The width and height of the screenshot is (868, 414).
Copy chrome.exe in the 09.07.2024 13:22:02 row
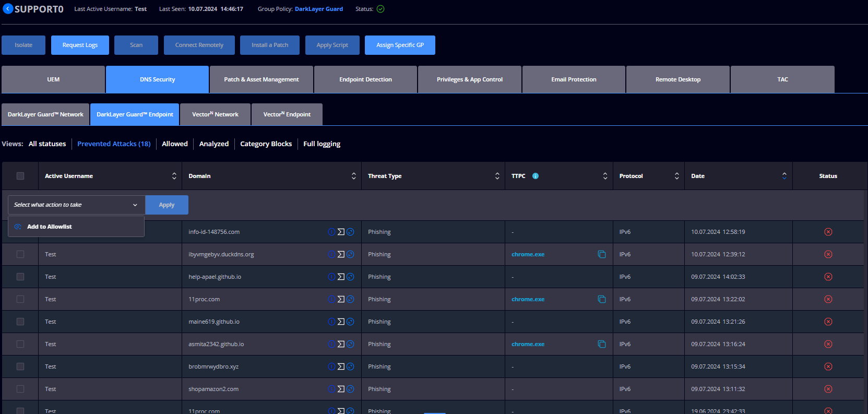[x=602, y=299]
